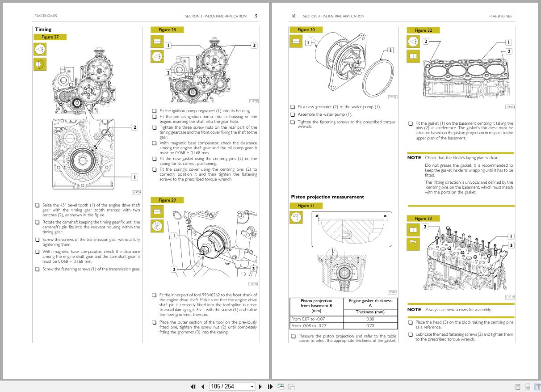This screenshot has height=392, width=541.
Task: Click the grid symbol icon under Figure 30
Action: pyautogui.click(x=296, y=42)
